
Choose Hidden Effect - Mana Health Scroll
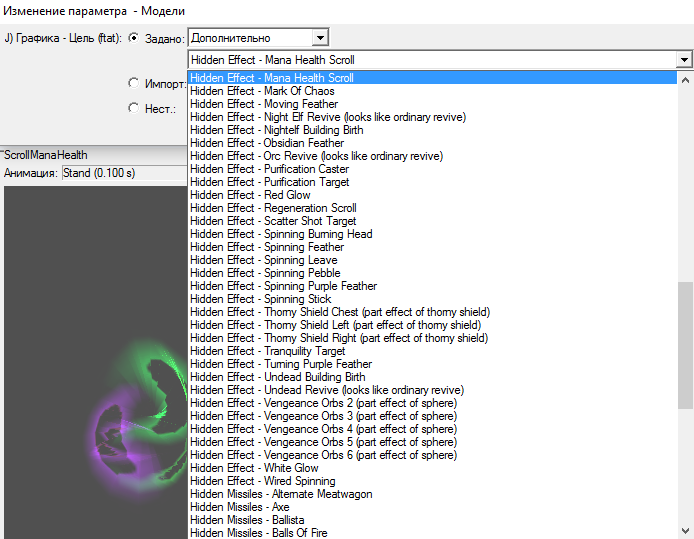tap(432, 78)
